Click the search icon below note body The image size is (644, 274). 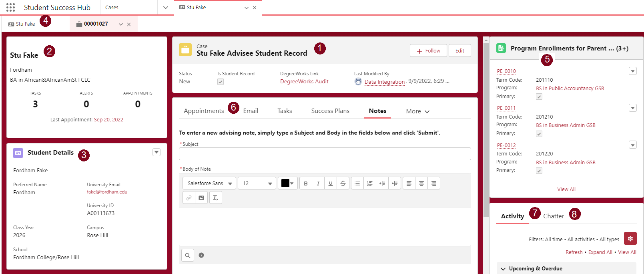pyautogui.click(x=188, y=255)
